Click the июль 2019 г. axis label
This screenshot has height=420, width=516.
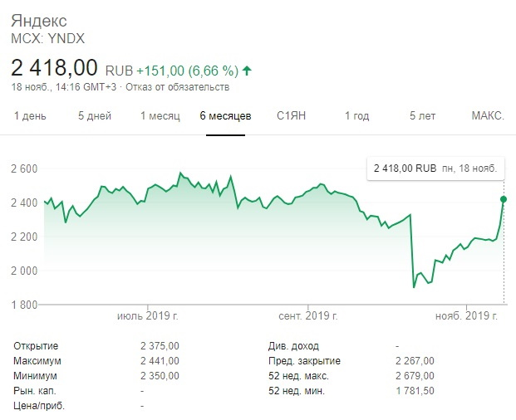coord(150,316)
